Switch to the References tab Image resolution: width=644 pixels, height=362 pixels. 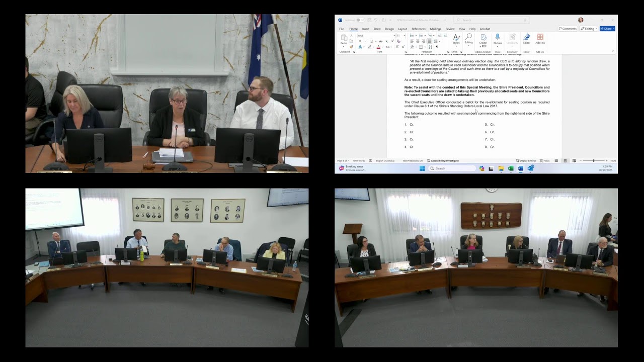coord(419,29)
